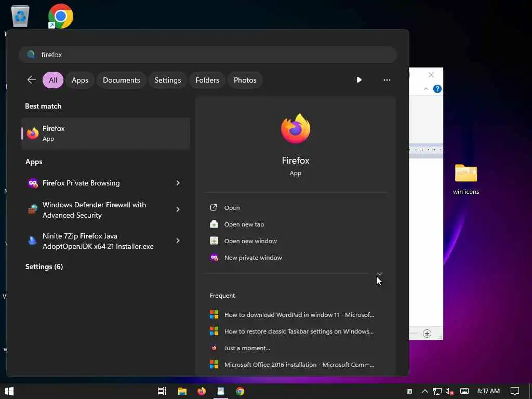The image size is (532, 399).
Task: Expand Firefox Private Browsing chevron
Action: pos(178,183)
